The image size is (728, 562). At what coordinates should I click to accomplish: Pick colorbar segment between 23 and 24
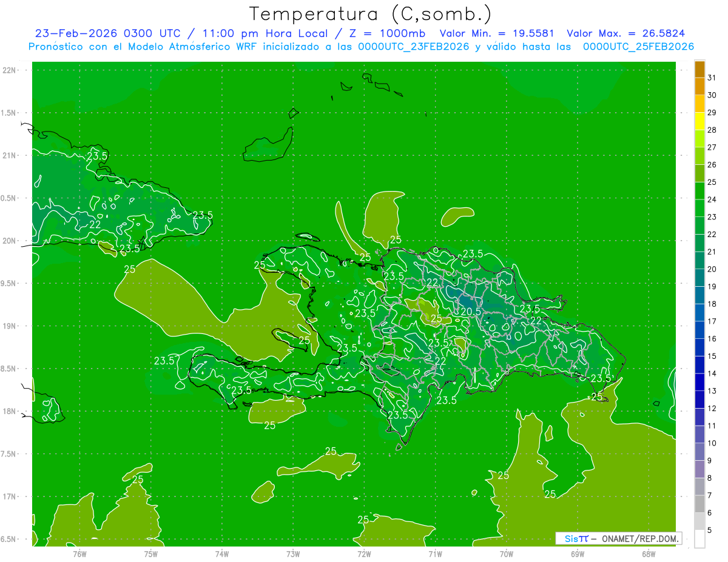click(x=699, y=209)
